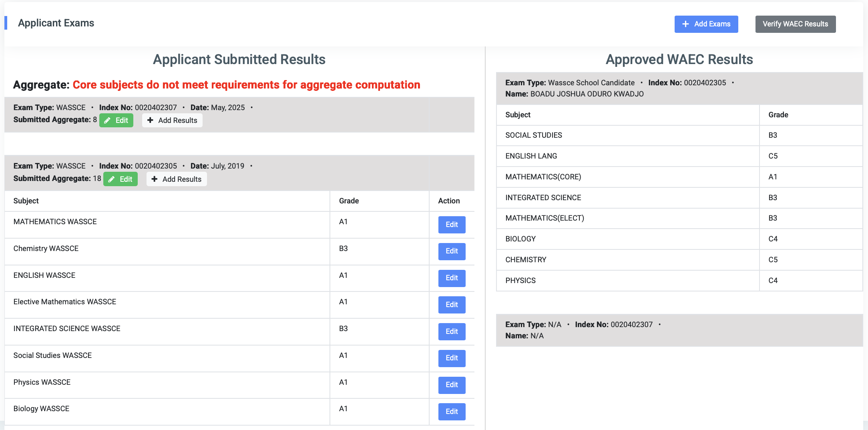Edit the INTEGRATED SCIENCE WASSCE result
The height and width of the screenshot is (430, 868).
(452, 332)
